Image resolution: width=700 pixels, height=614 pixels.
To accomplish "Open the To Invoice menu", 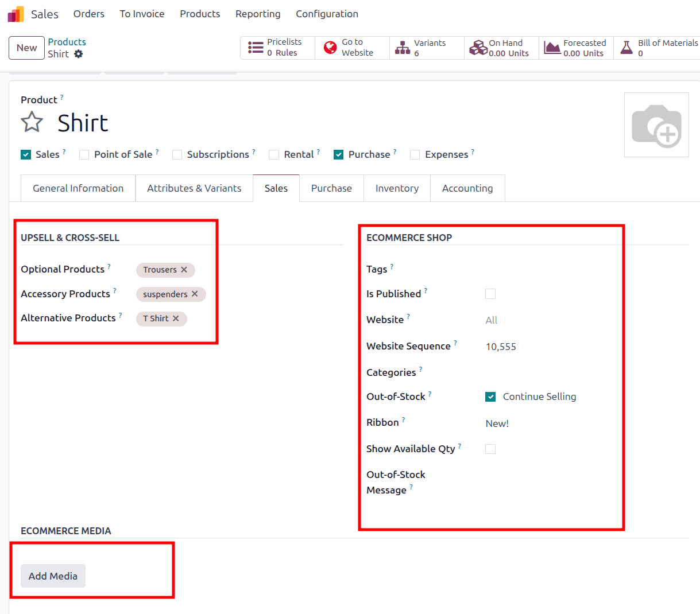I will 142,14.
